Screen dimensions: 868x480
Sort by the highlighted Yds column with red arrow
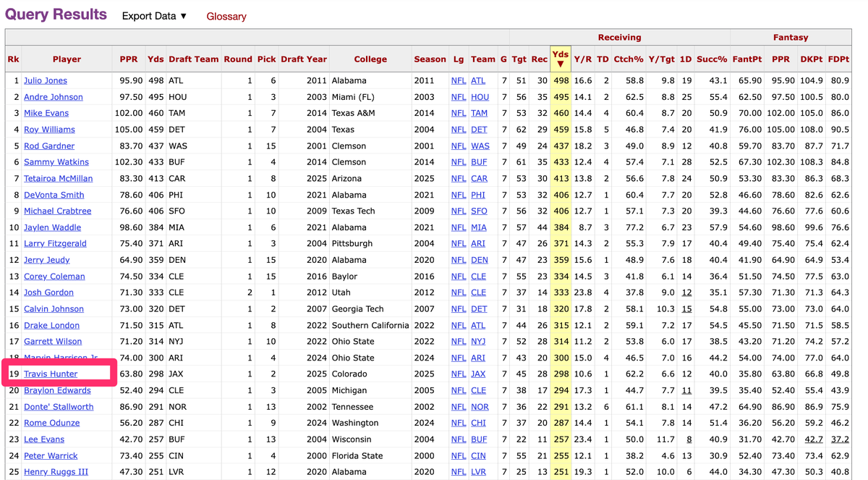pos(560,59)
